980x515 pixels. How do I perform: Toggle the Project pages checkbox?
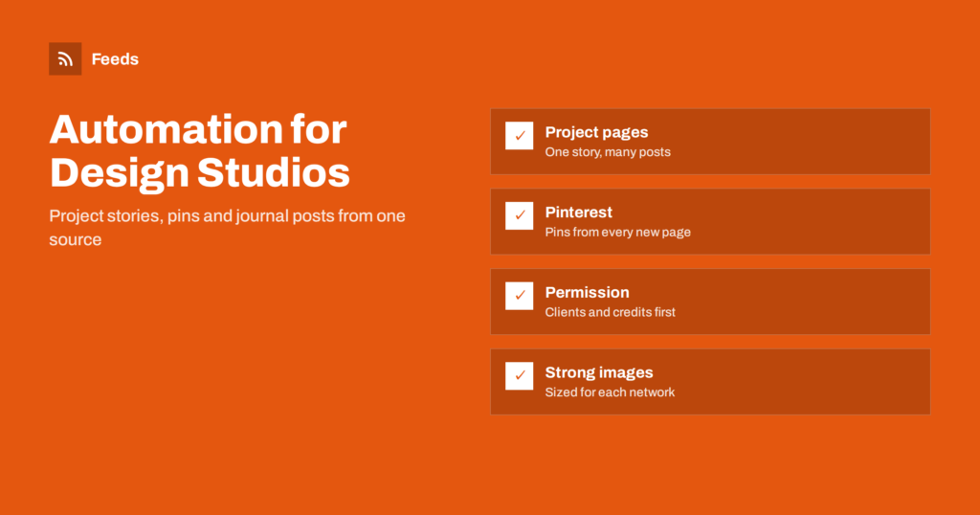click(520, 136)
